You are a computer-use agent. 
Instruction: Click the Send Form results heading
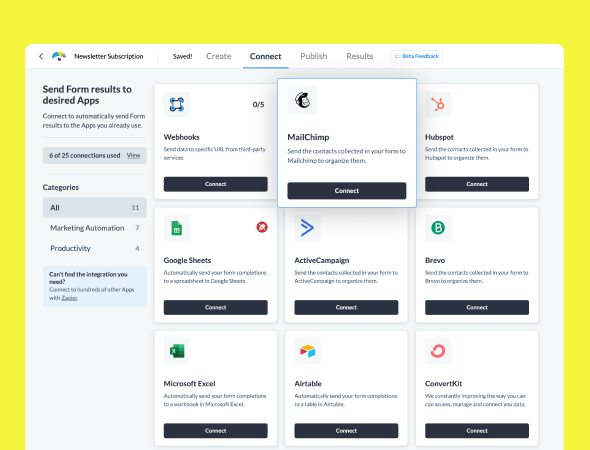[87, 95]
